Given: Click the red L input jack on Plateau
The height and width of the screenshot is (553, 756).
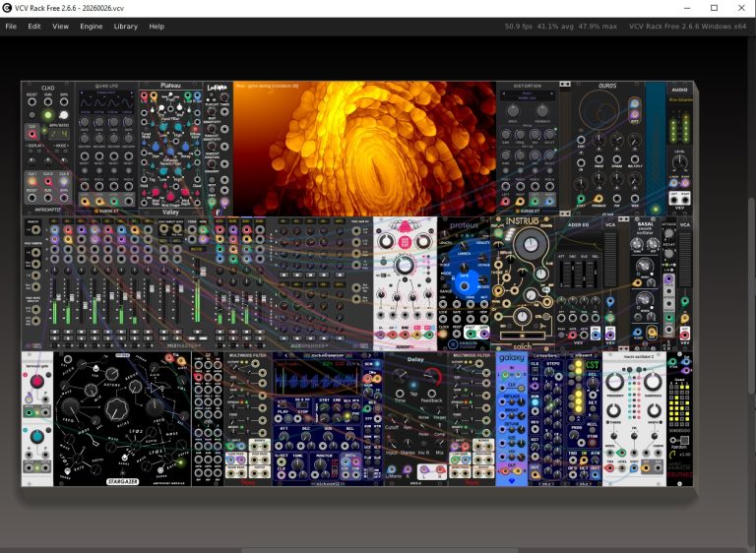Looking at the screenshot, I should pyautogui.click(x=144, y=96).
